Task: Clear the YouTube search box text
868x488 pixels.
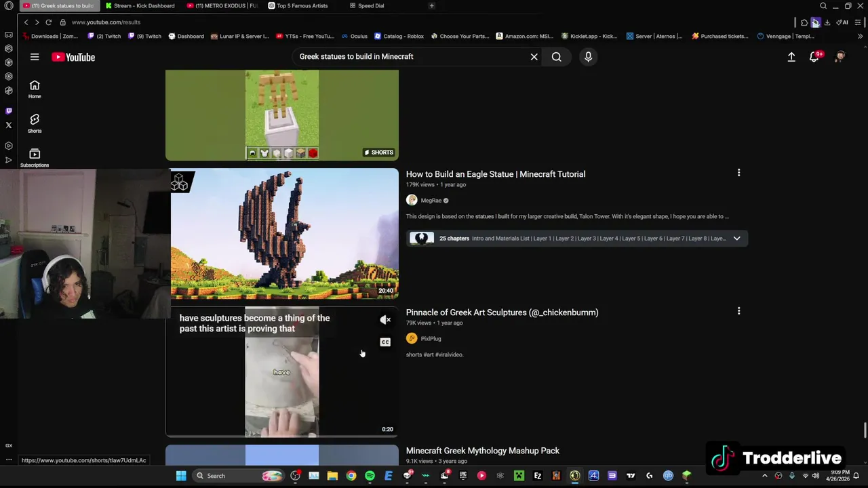Action: pos(534,57)
